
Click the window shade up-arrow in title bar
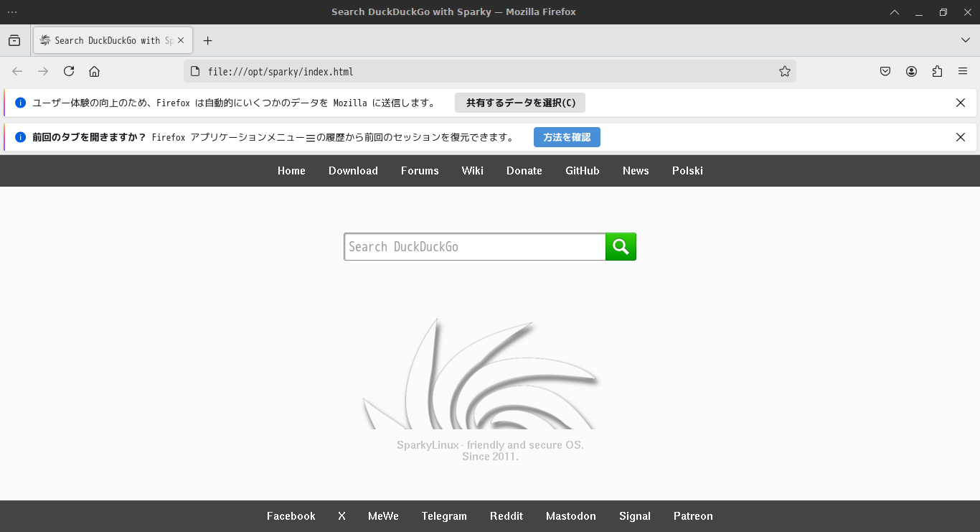895,12
